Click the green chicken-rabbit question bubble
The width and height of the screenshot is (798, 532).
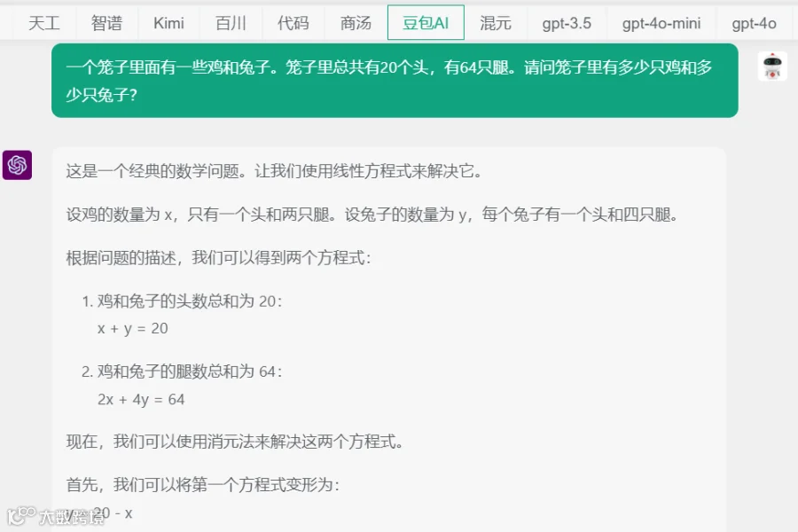395,81
